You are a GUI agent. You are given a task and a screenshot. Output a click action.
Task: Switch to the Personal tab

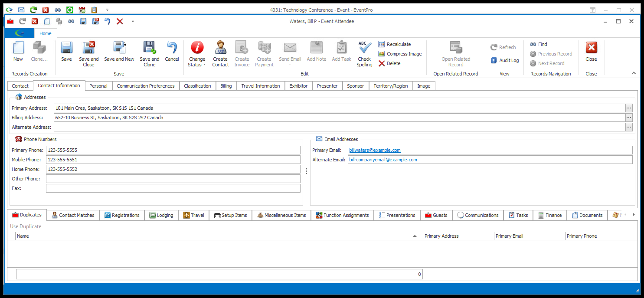coord(98,86)
